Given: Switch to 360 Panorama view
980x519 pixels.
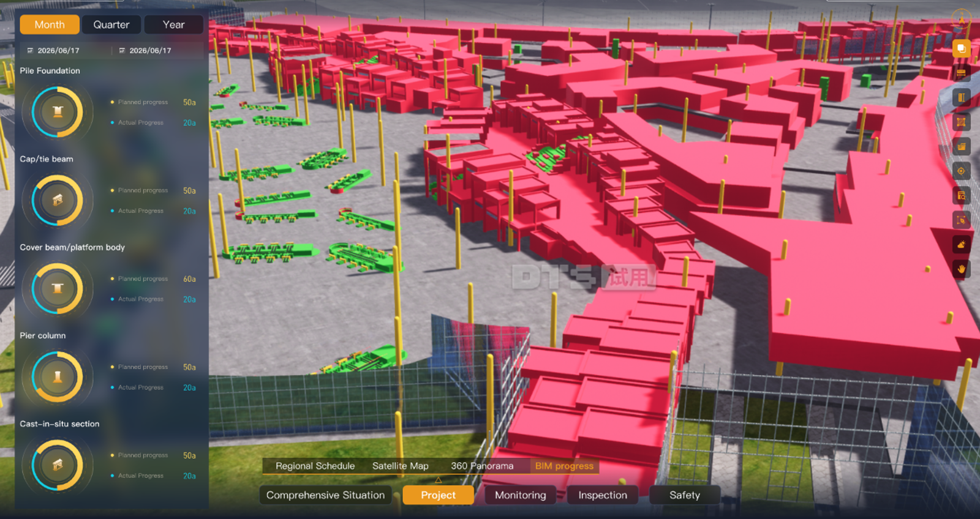Looking at the screenshot, I should (482, 466).
